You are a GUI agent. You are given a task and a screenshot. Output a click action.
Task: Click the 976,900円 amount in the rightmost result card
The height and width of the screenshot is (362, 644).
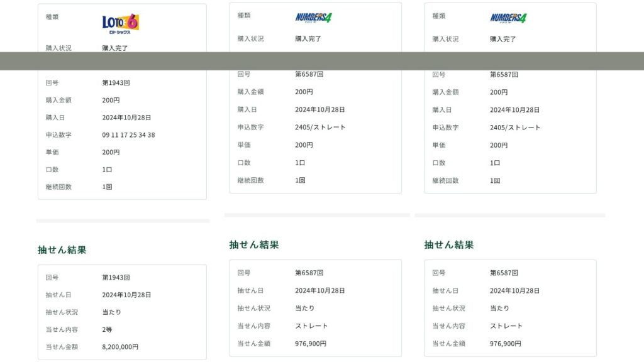(506, 344)
